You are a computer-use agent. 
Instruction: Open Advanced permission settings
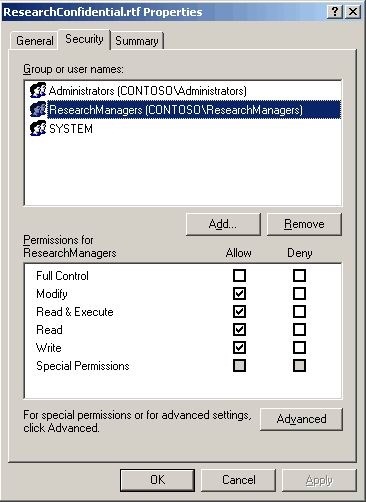click(x=301, y=419)
